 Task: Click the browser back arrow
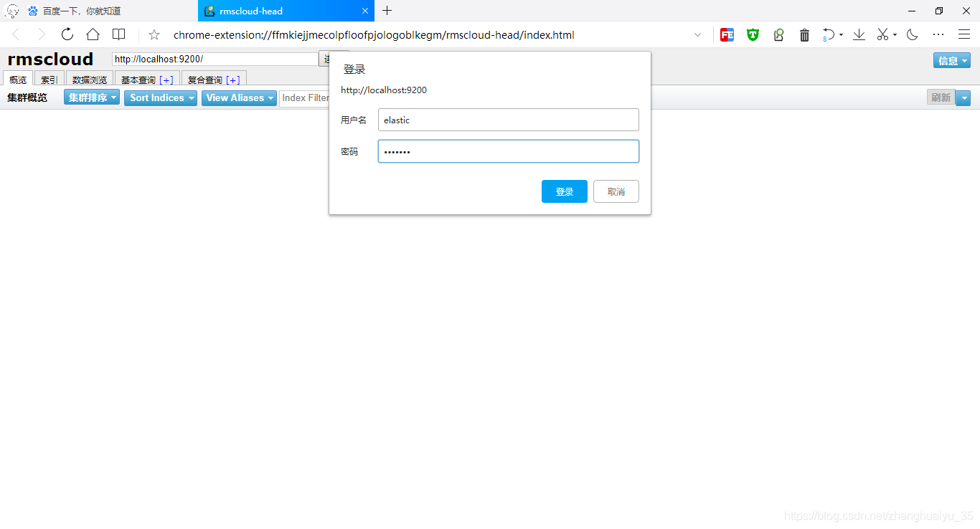[x=16, y=34]
